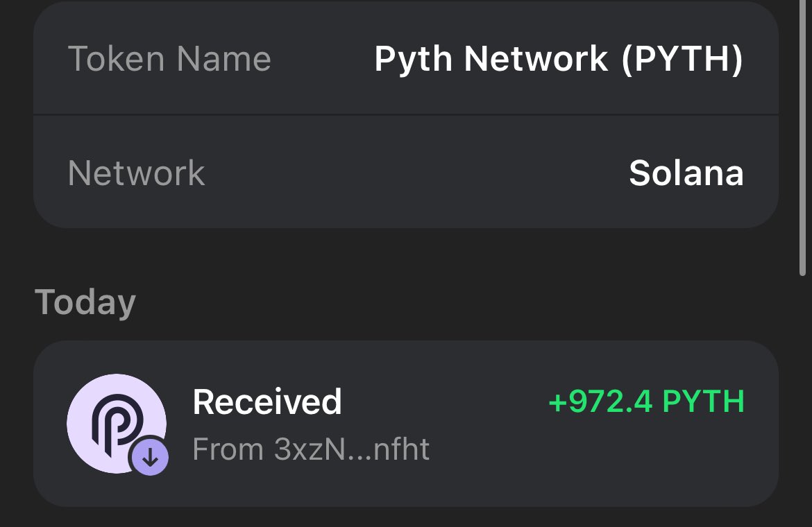
Task: Open the Received transaction entry
Action: 405,424
